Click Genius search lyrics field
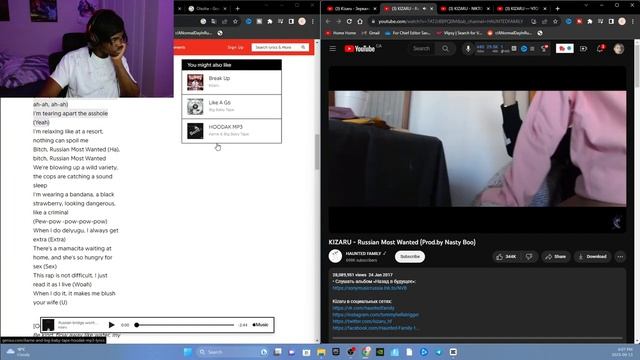This screenshot has width=640, height=360. click(280, 47)
